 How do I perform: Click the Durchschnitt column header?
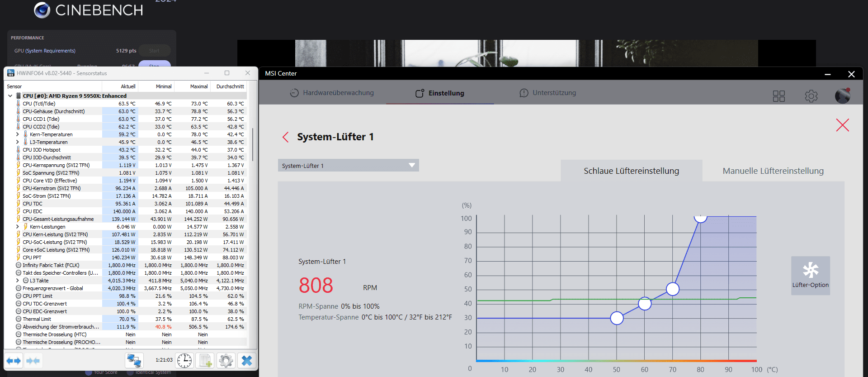(x=229, y=86)
